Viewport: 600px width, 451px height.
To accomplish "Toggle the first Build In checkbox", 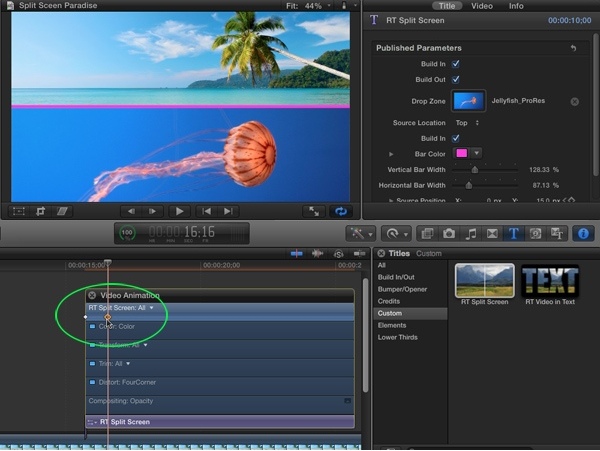I will point(456,64).
